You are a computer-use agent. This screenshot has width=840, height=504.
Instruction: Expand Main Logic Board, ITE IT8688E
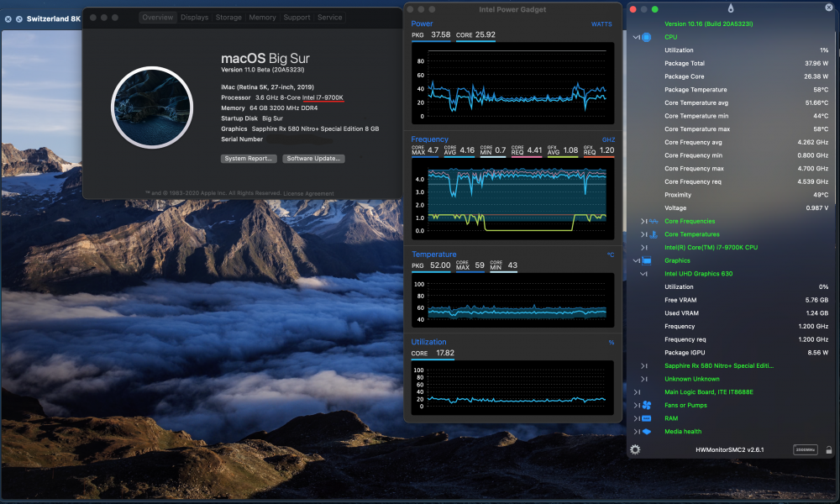click(637, 392)
